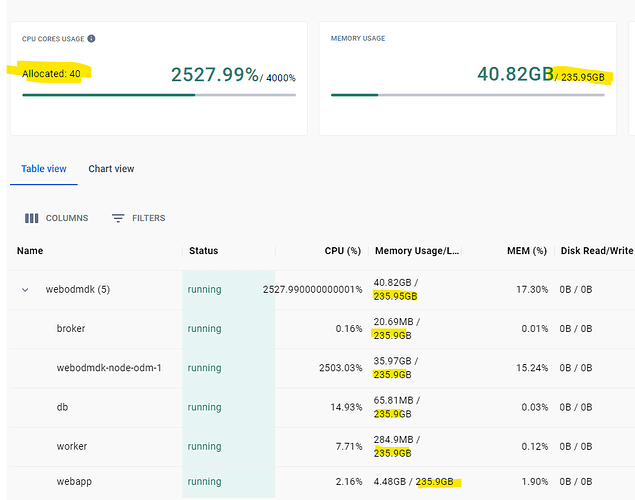Sort by the Name column header
Image resolution: width=635 pixels, height=500 pixels.
30,251
